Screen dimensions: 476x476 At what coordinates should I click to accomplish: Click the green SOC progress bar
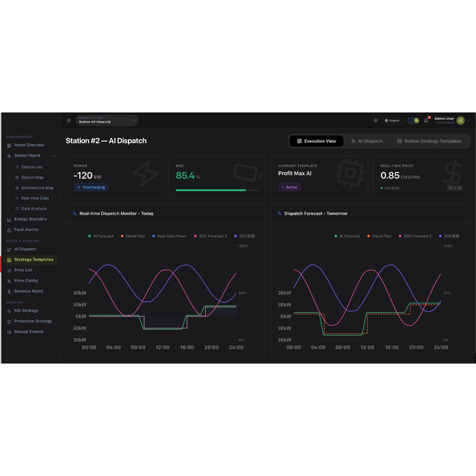[216, 190]
